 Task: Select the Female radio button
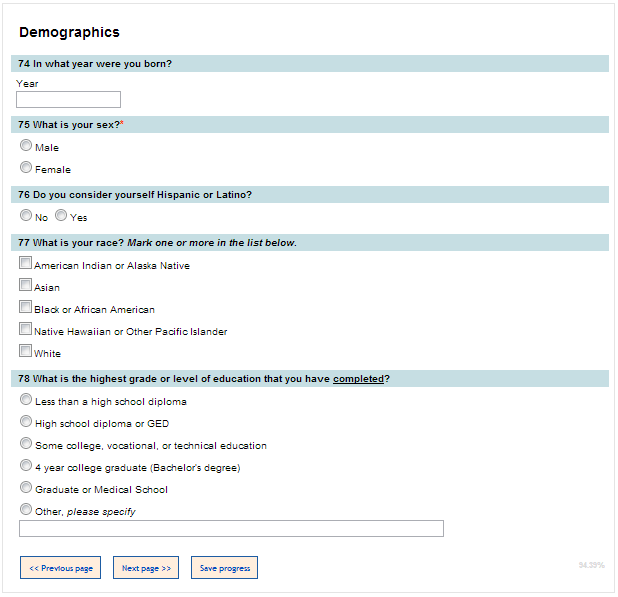tap(26, 168)
